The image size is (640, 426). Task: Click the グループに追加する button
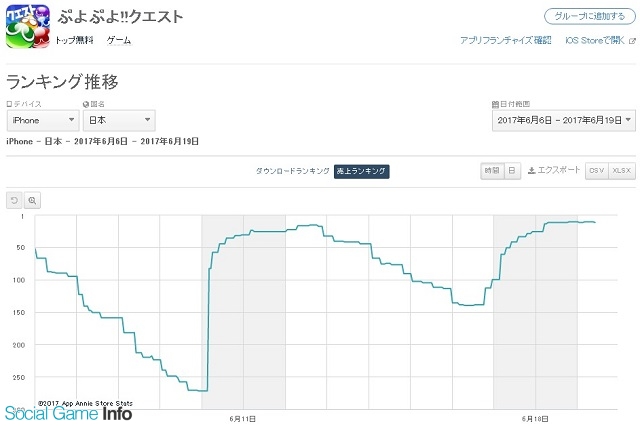click(x=590, y=16)
